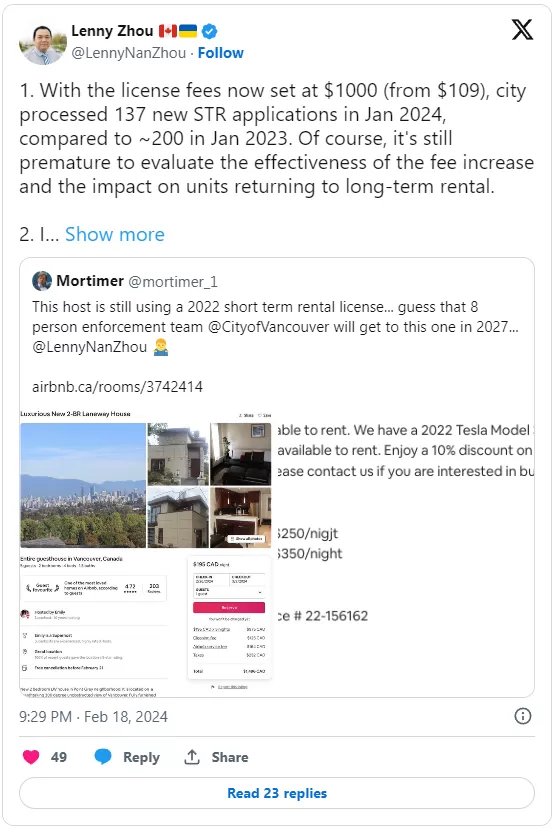Open Read 23 replies
This screenshot has width=557, height=835.
(277, 793)
